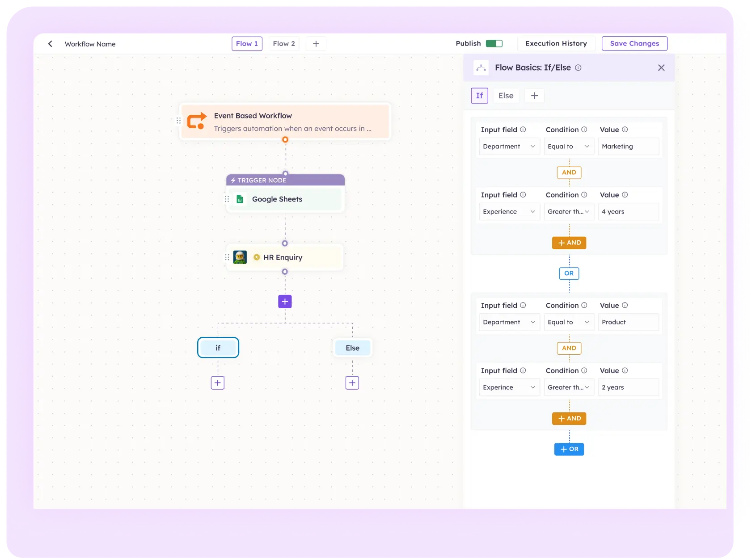Click the HR Enquiry avatar icon
This screenshot has width=756, height=558.
[240, 257]
